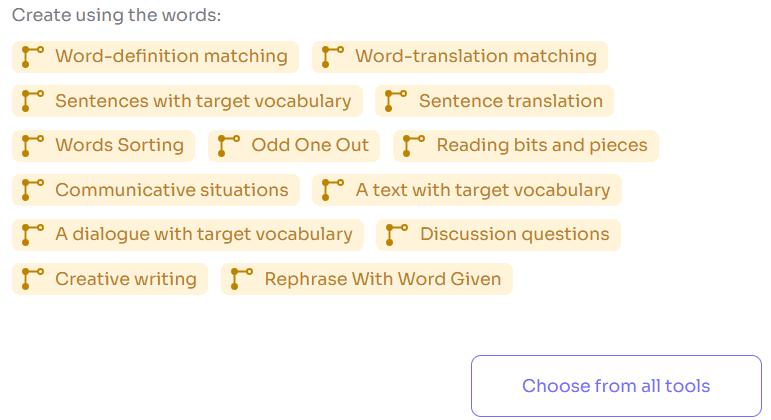Click the Creative writing chip icon
The width and height of the screenshot is (771, 420).
pyautogui.click(x=33, y=278)
